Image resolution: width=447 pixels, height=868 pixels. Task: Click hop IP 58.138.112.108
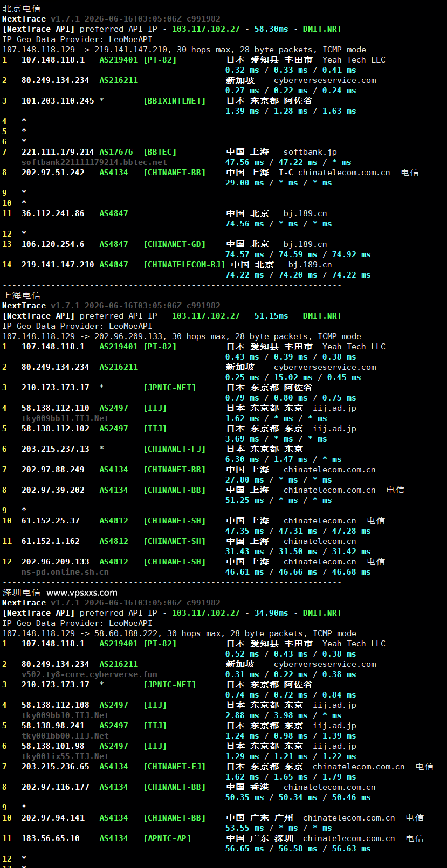pos(56,705)
